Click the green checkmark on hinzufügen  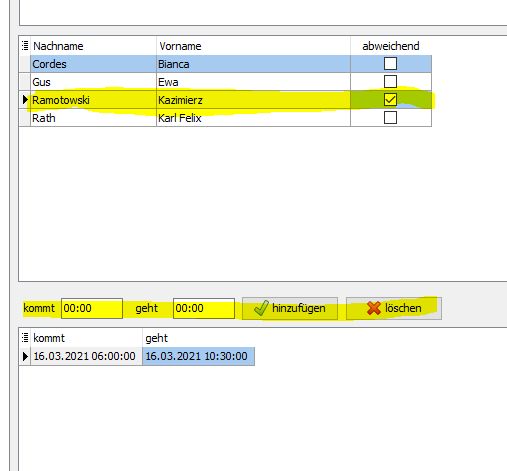tap(261, 308)
